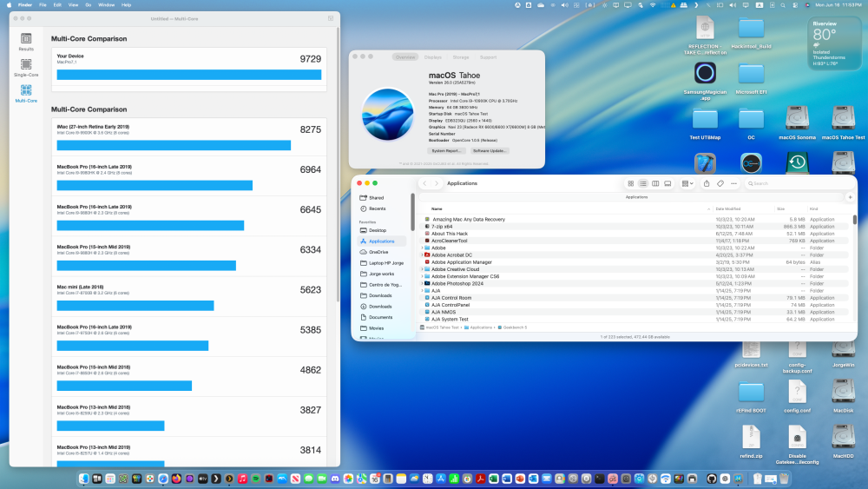The width and height of the screenshot is (868, 489).
Task: Expand the Adobe folder in Finder list
Action: coord(423,248)
